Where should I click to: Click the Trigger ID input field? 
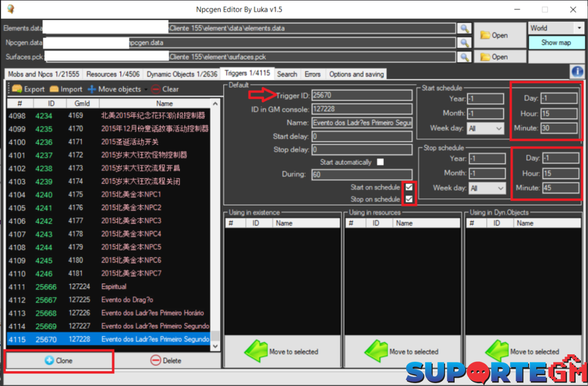point(362,95)
